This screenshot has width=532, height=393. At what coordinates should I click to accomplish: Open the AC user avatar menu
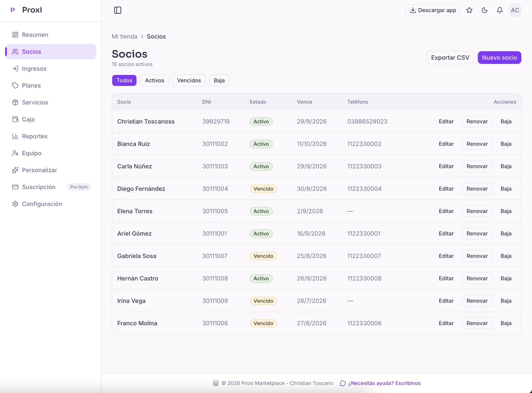pos(515,10)
